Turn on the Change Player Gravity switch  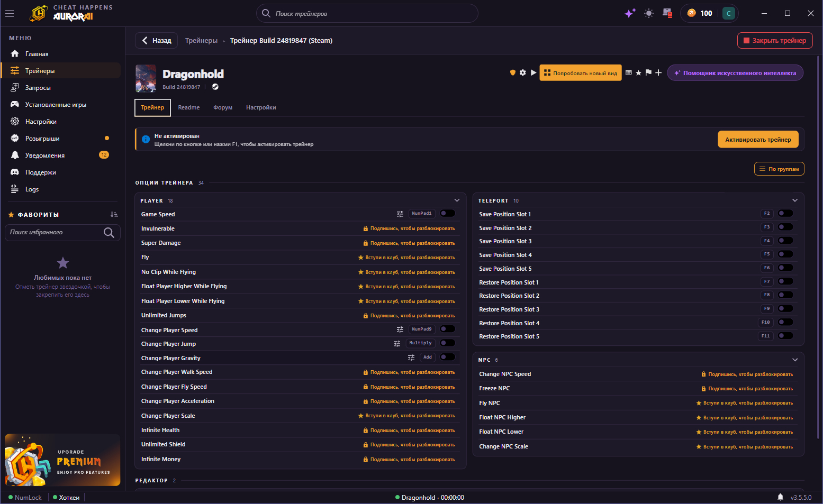[x=447, y=357]
